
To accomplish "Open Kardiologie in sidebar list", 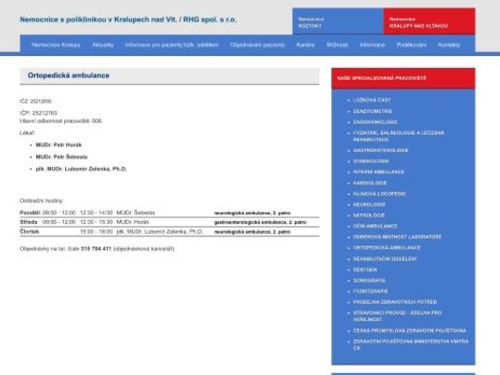I will click(370, 183).
